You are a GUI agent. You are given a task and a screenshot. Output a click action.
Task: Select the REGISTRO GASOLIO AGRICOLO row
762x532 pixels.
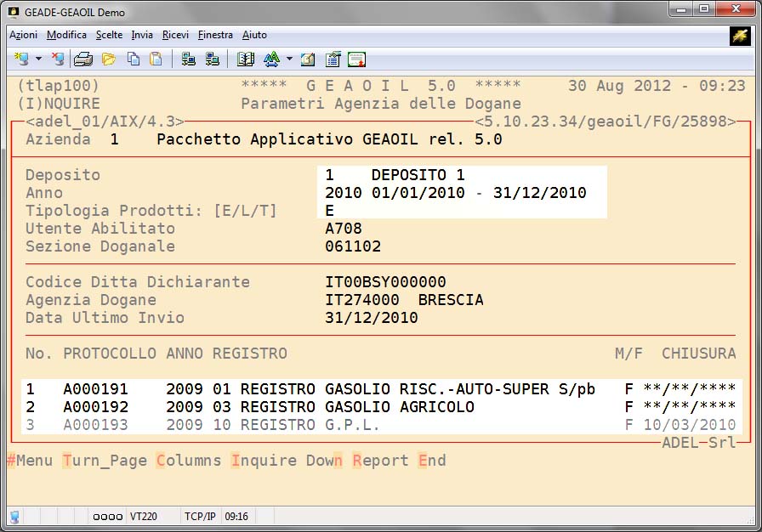point(380,407)
